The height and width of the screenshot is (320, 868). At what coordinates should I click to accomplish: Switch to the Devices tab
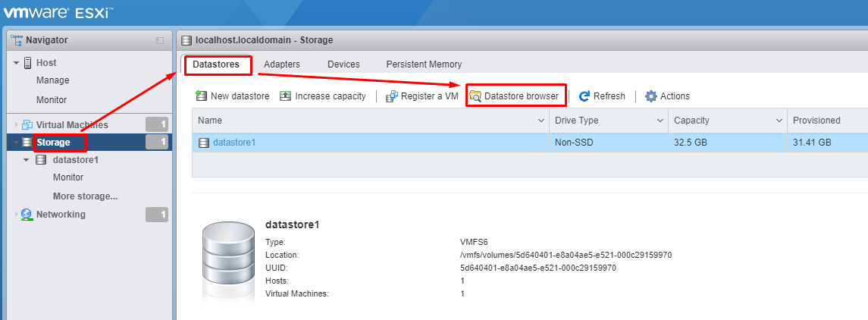pos(343,64)
